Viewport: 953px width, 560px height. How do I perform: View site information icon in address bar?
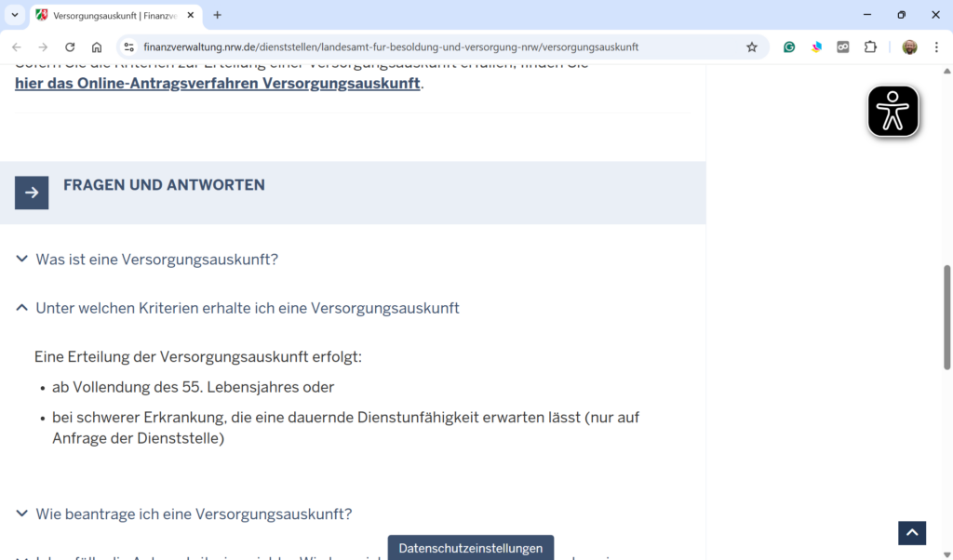[x=129, y=47]
